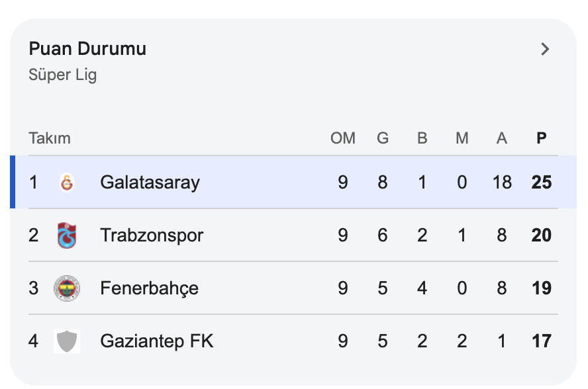This screenshot has height=389, width=588.
Task: Click the Trabzonspor club crest
Action: [x=67, y=236]
